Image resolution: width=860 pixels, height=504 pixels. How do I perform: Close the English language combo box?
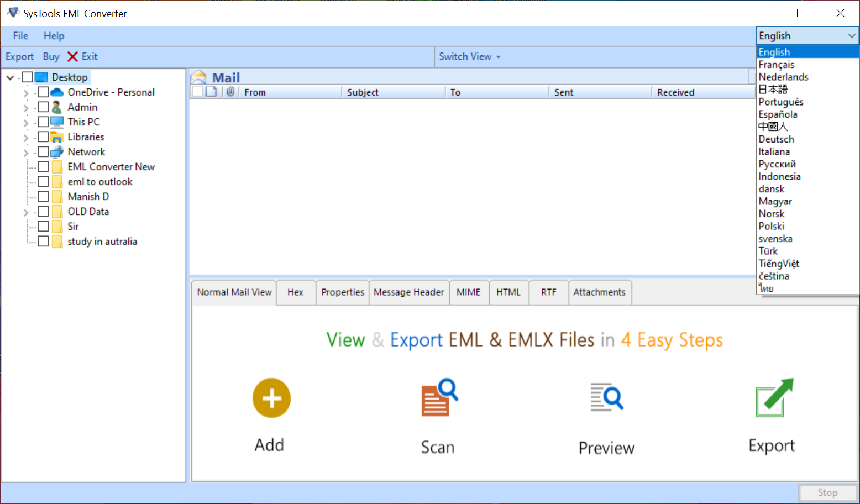pos(807,36)
